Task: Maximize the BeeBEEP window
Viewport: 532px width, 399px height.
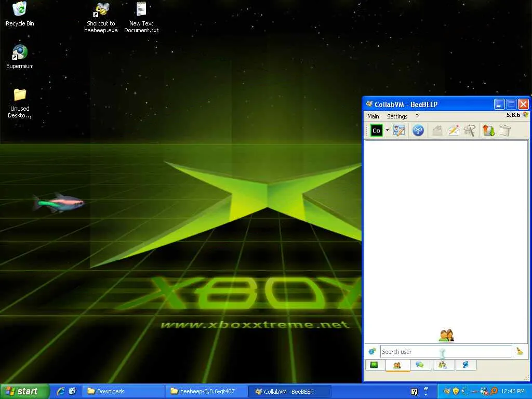Action: pyautogui.click(x=511, y=104)
